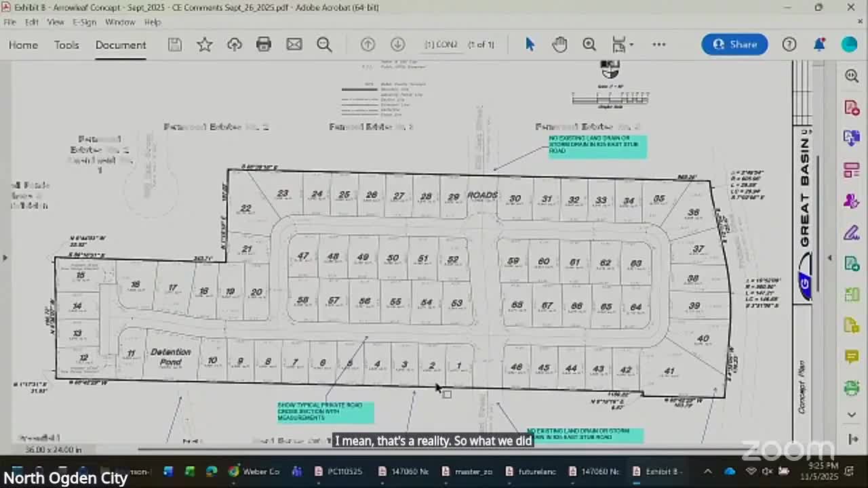Image resolution: width=868 pixels, height=488 pixels.
Task: Open more toolbar options via the ellipsis
Action: 658,44
